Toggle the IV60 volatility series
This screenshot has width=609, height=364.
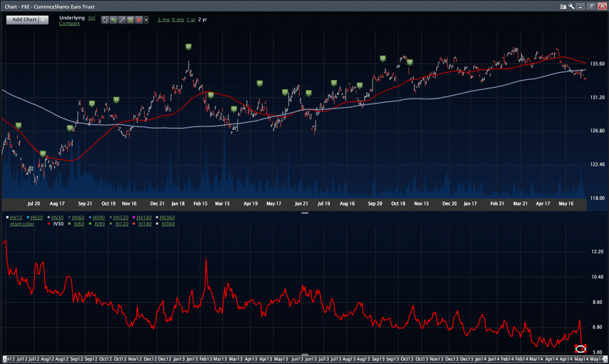[x=79, y=224]
